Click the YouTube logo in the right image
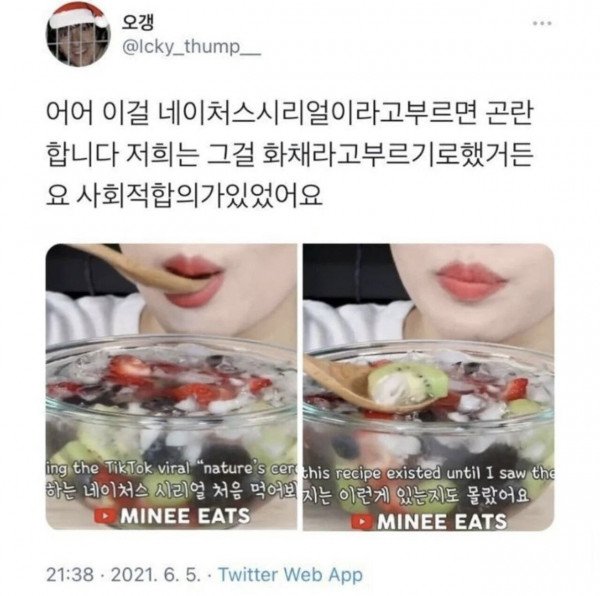 [362, 523]
